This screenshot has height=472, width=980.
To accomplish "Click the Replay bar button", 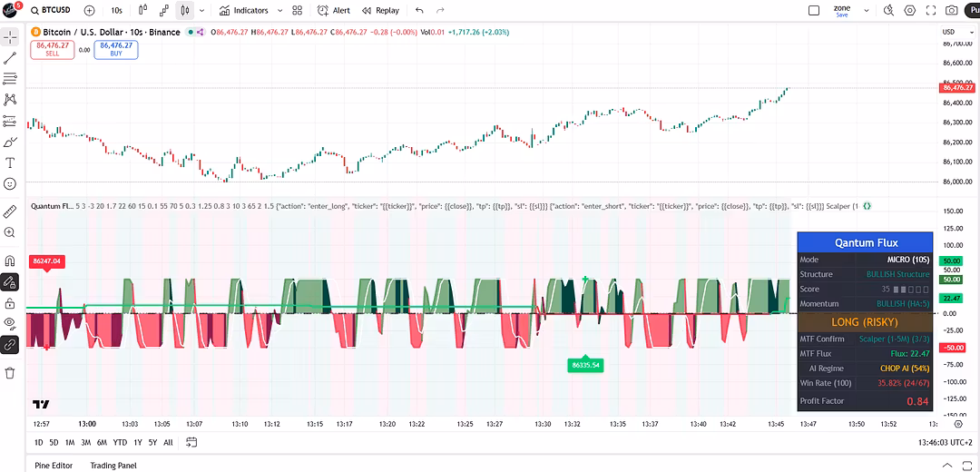I will pos(380,11).
